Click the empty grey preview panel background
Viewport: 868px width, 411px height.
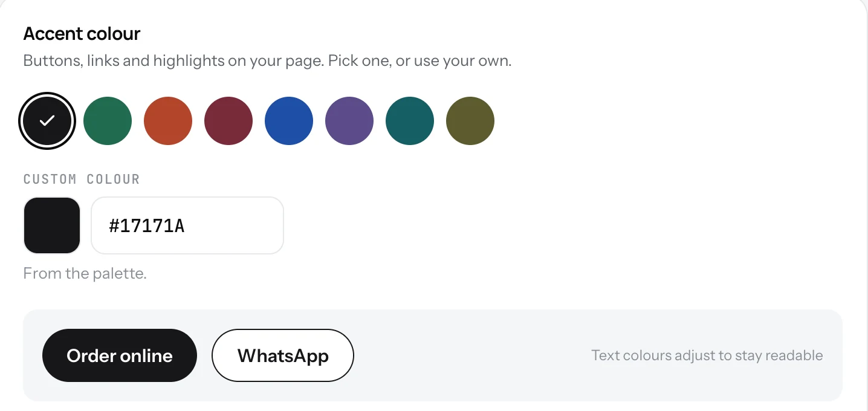pos(471,355)
